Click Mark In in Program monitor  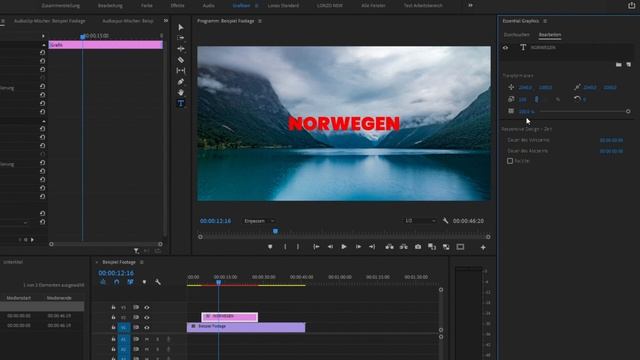coord(285,247)
